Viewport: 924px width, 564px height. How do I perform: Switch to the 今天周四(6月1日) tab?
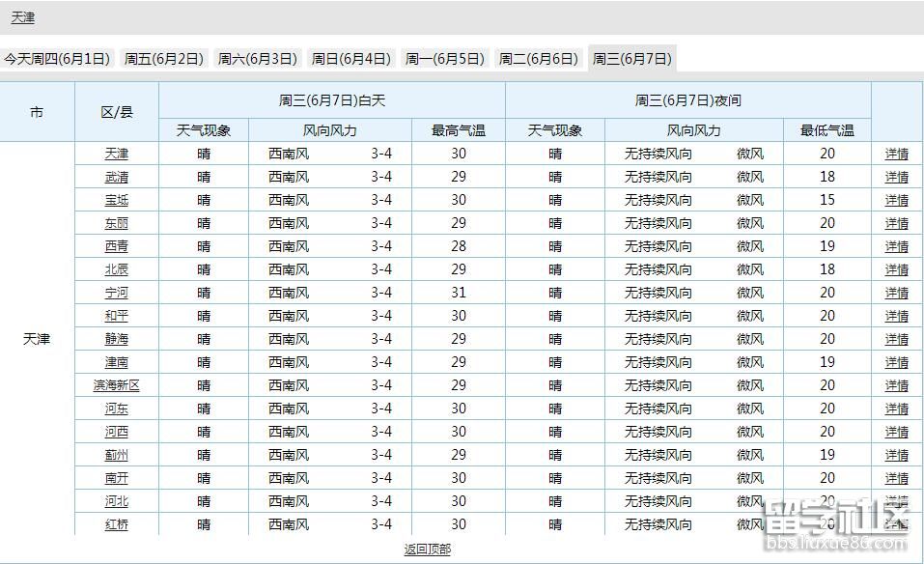point(61,58)
